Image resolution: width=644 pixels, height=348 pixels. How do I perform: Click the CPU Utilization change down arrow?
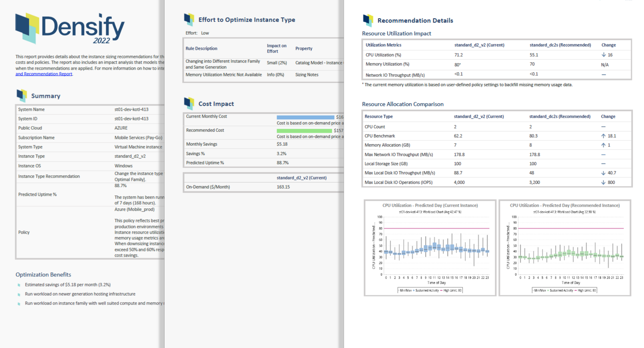coord(603,54)
